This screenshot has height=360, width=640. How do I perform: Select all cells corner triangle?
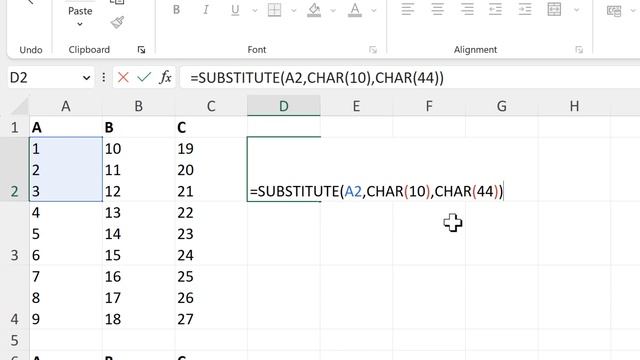tap(20, 106)
